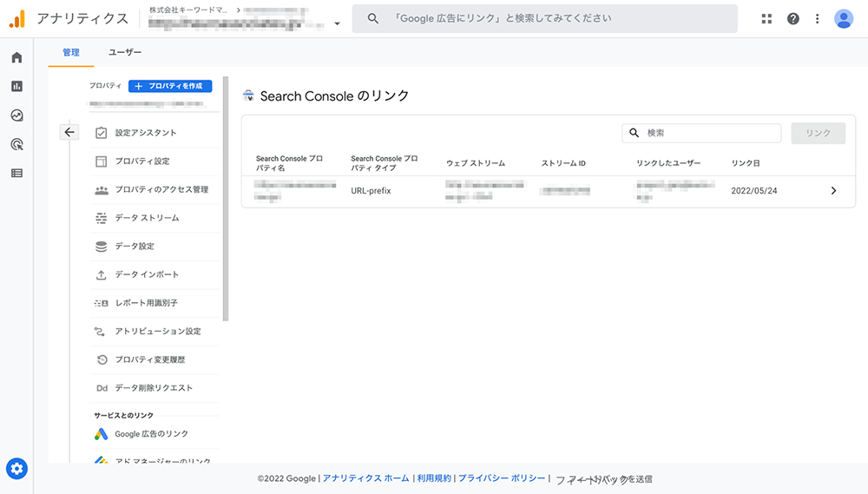Click the top Analytics search bar
Viewport: 868px width, 494px height.
point(545,18)
